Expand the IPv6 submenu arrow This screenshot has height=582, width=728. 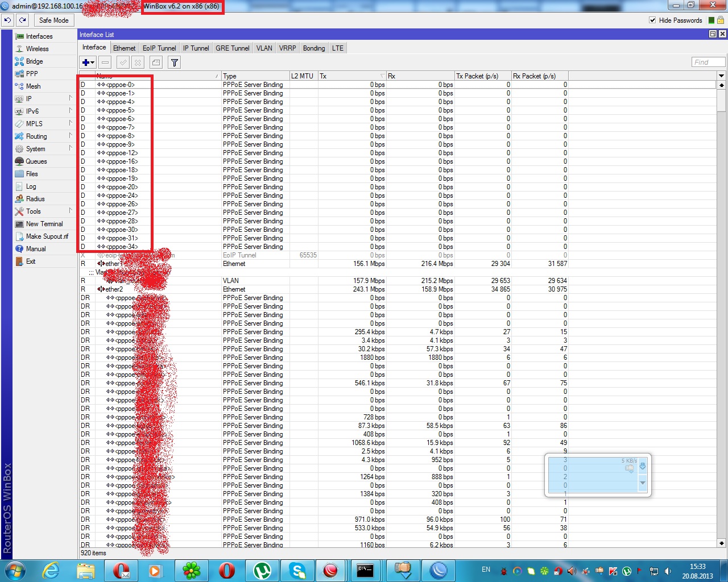tap(71, 111)
